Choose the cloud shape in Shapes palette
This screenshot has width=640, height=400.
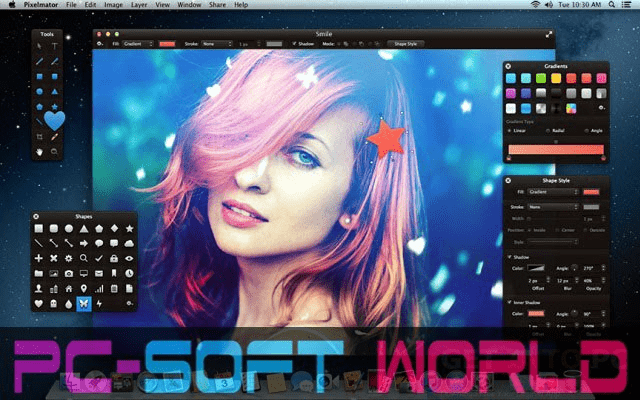point(129,244)
